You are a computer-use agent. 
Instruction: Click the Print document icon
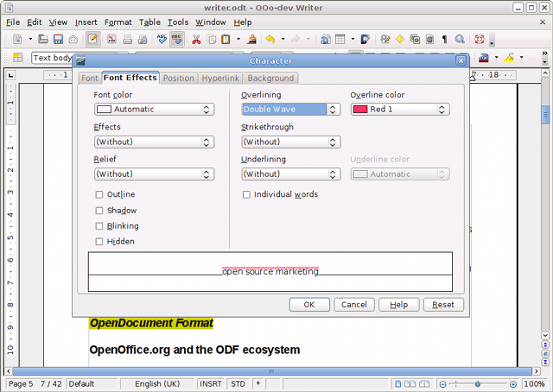click(x=127, y=40)
